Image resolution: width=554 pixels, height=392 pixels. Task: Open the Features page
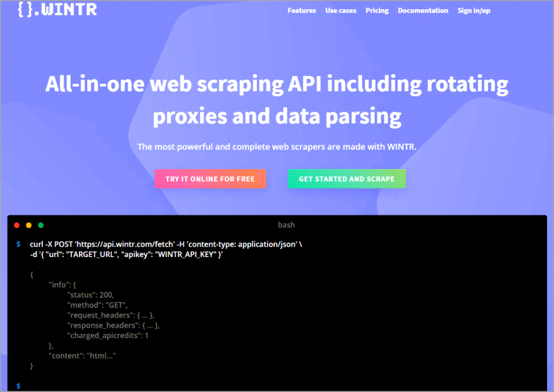click(x=301, y=11)
